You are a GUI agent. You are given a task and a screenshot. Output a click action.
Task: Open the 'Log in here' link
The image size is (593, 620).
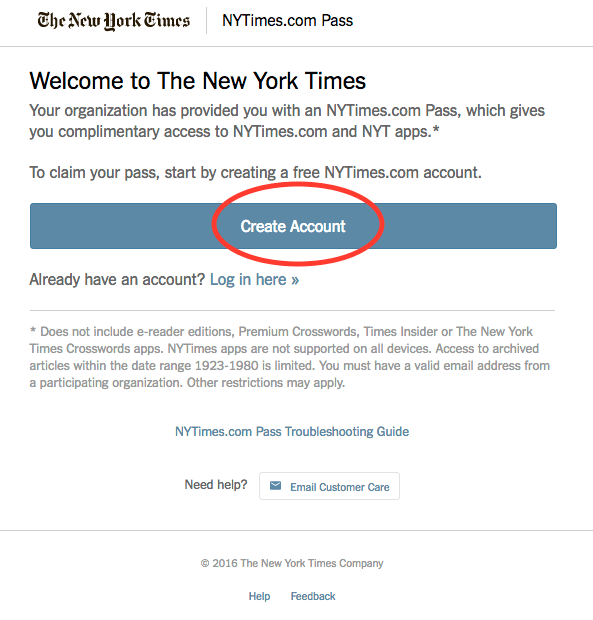[254, 280]
